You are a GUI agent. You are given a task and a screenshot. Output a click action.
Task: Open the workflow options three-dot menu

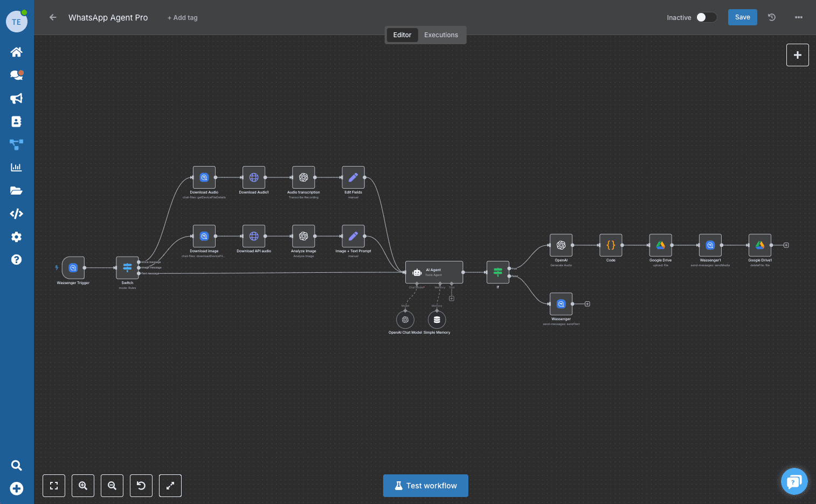tap(799, 17)
